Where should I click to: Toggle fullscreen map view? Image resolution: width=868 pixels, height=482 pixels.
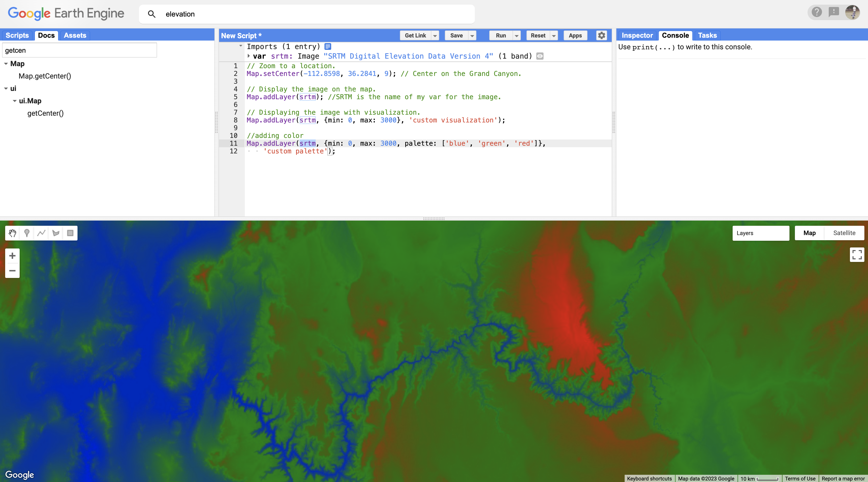click(857, 255)
